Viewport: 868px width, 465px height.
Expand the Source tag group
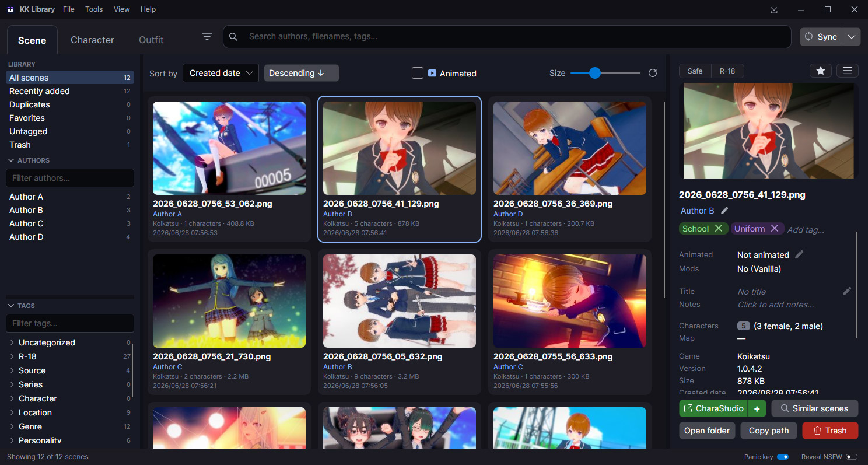pyautogui.click(x=12, y=370)
